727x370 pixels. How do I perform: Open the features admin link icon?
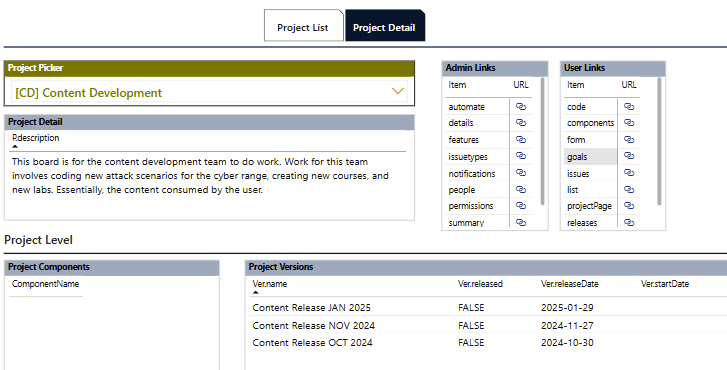point(521,140)
